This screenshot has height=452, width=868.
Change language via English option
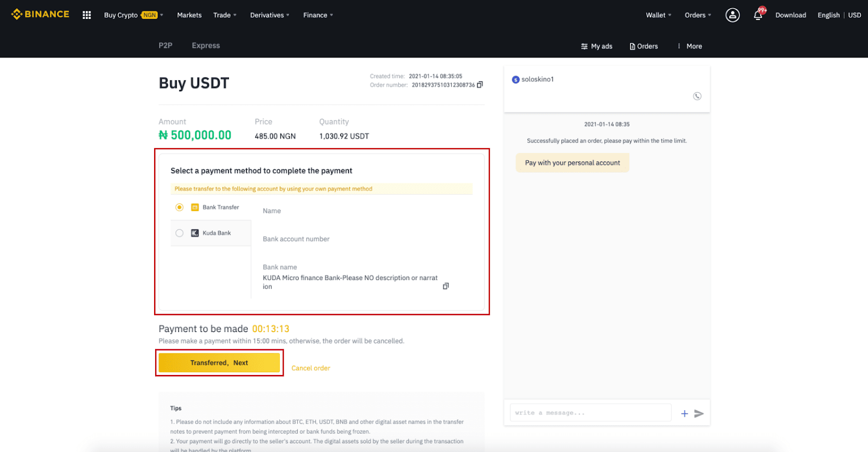828,15
